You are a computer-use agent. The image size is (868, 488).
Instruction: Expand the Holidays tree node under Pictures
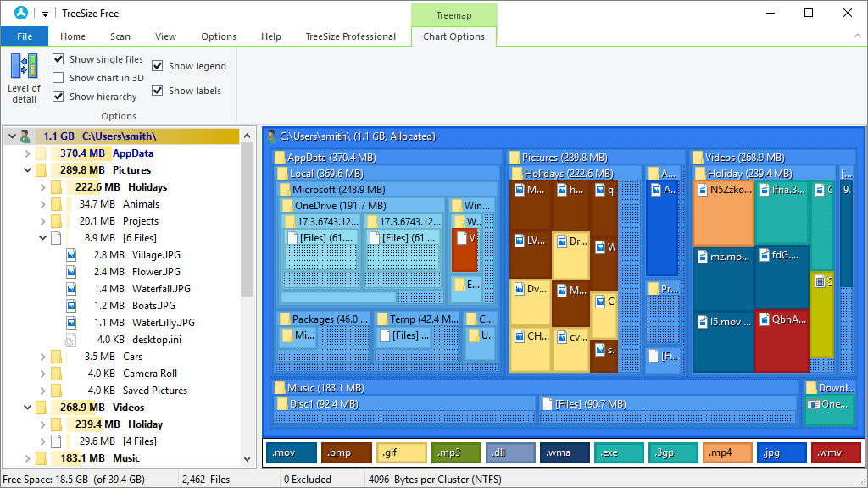tap(42, 187)
